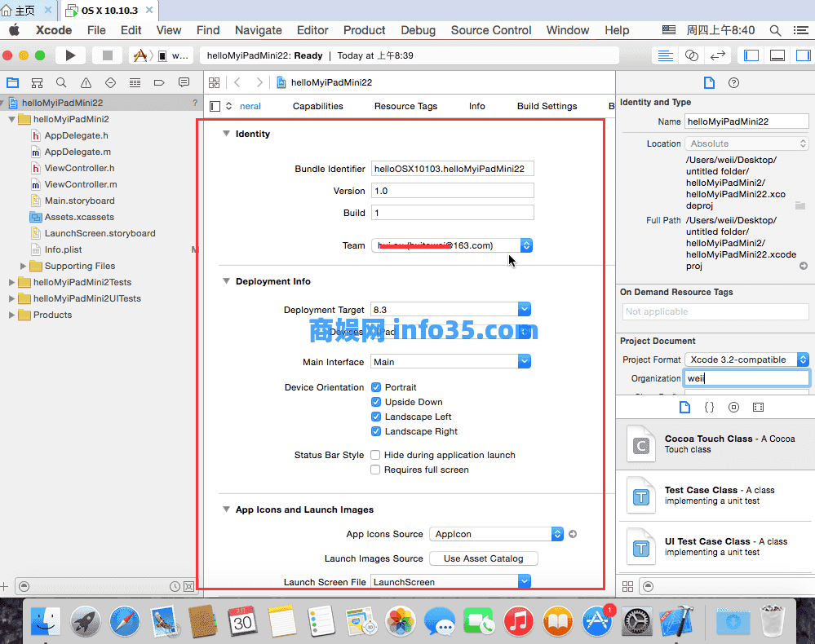Open the symbol navigator
The width and height of the screenshot is (815, 644).
(37, 82)
